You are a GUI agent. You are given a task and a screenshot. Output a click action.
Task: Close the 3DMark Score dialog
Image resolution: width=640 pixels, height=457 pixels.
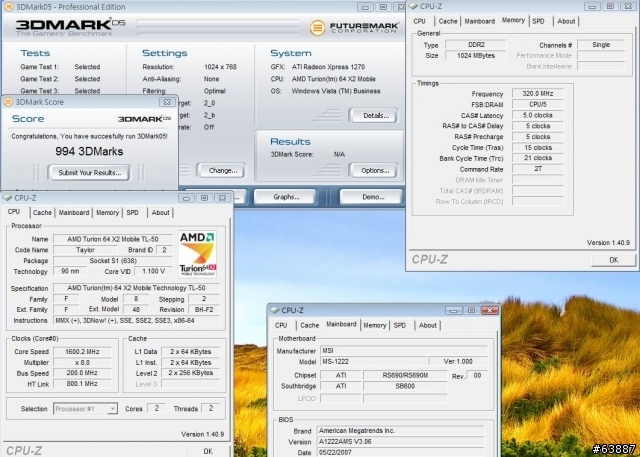[167, 102]
